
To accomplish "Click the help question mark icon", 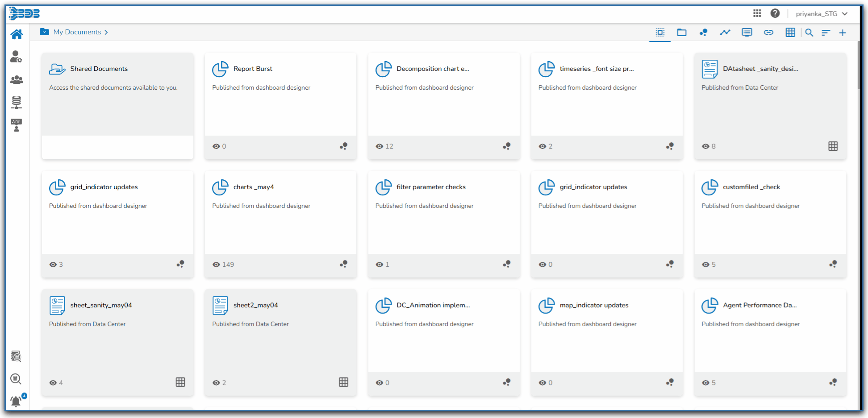I will [775, 13].
